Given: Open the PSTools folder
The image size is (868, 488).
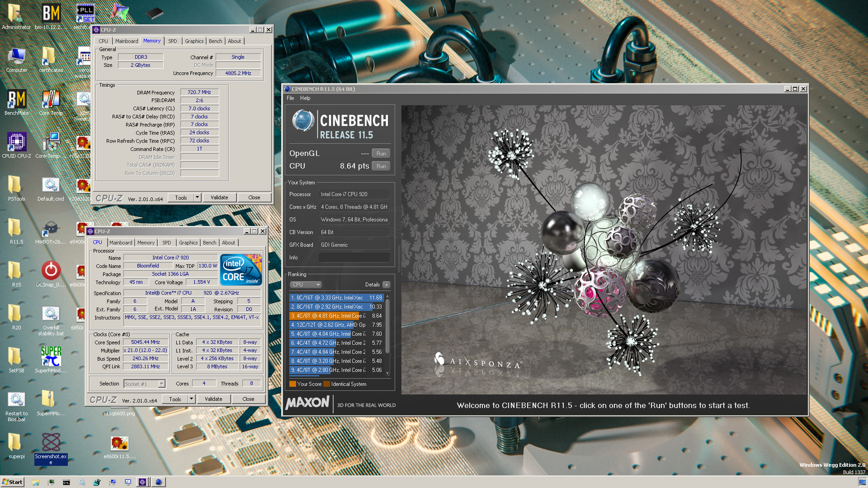Looking at the screenshot, I should tap(16, 188).
